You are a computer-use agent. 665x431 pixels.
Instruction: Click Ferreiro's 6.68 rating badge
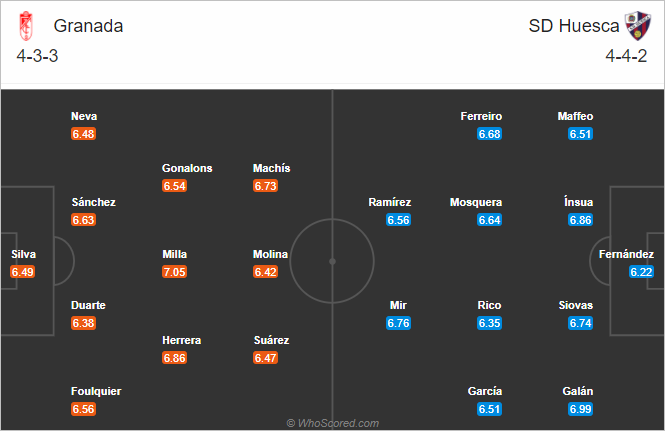pyautogui.click(x=489, y=134)
